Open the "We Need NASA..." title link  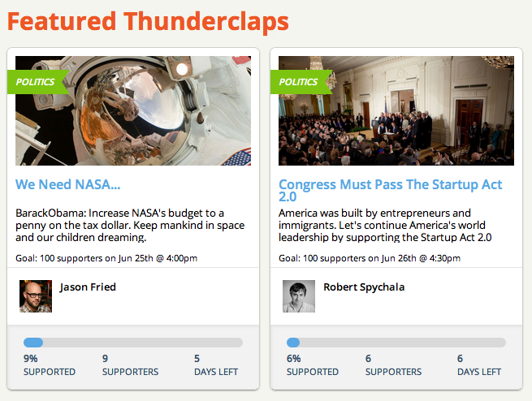(68, 184)
